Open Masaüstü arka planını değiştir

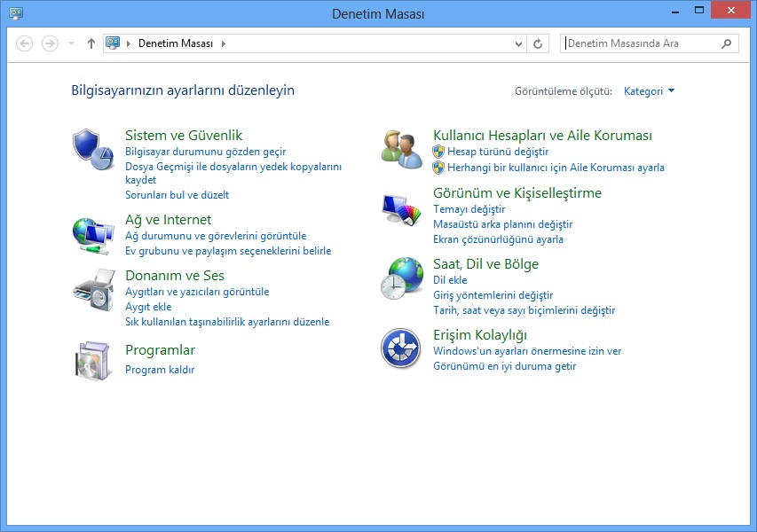point(502,224)
